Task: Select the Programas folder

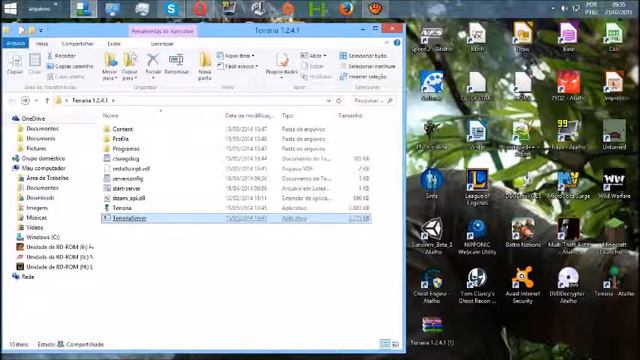Action: 126,149
